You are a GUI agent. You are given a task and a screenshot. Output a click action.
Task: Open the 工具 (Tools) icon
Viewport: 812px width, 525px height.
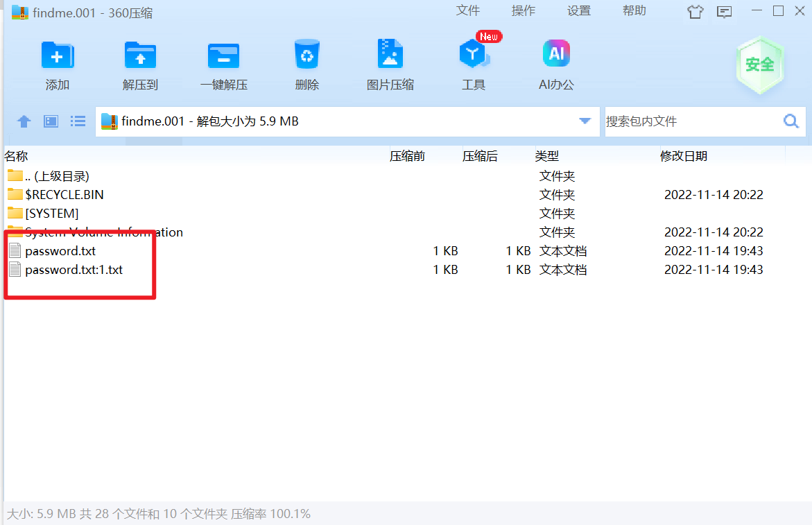point(474,55)
